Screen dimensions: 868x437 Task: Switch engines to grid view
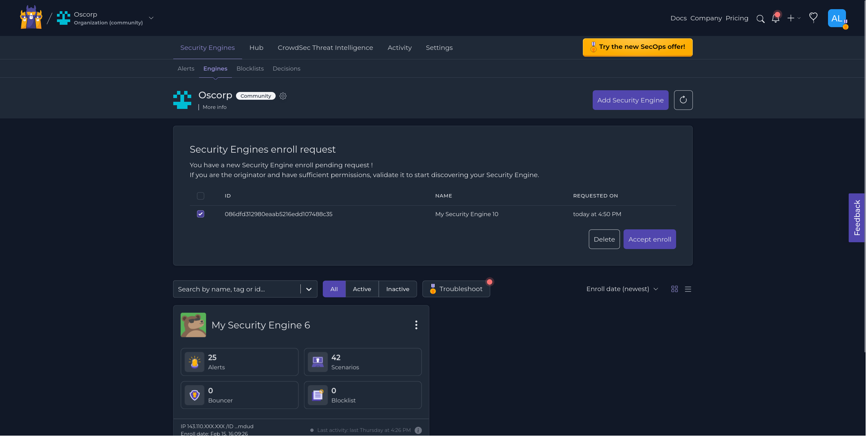click(x=674, y=289)
